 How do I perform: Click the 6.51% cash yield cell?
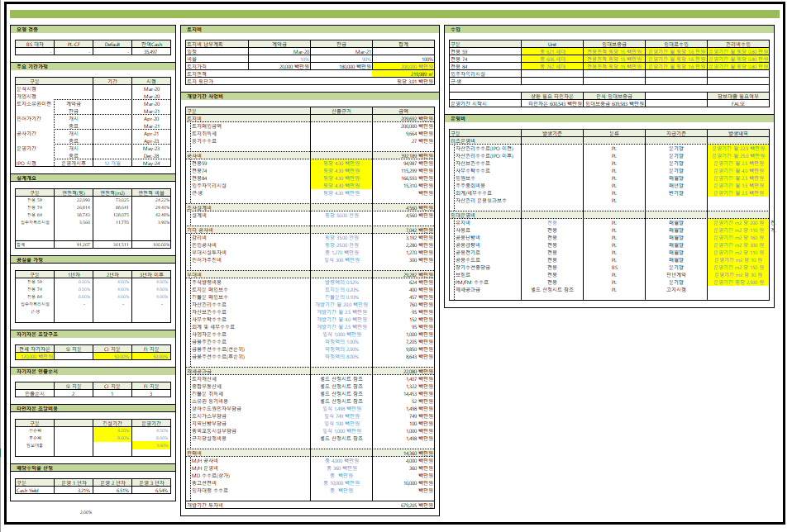[x=112, y=490]
